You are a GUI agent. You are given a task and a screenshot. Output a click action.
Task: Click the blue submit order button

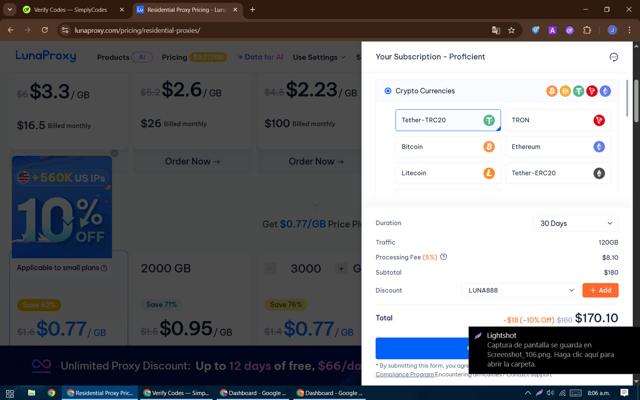pyautogui.click(x=422, y=348)
